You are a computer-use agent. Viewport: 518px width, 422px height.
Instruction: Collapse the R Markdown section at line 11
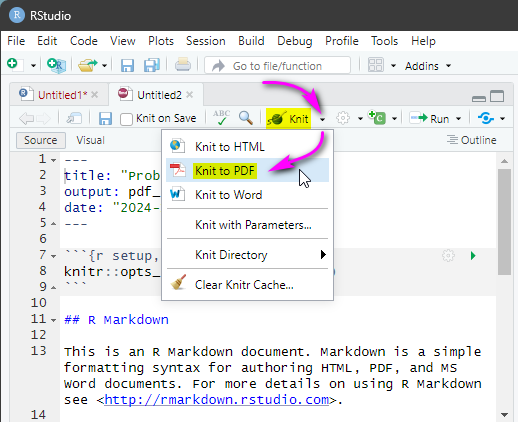54,320
